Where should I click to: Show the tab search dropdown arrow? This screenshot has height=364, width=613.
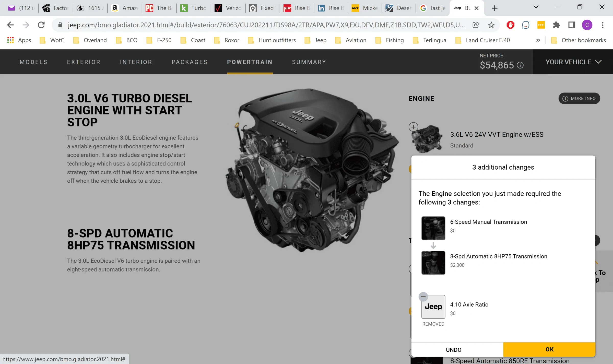pos(536,7)
